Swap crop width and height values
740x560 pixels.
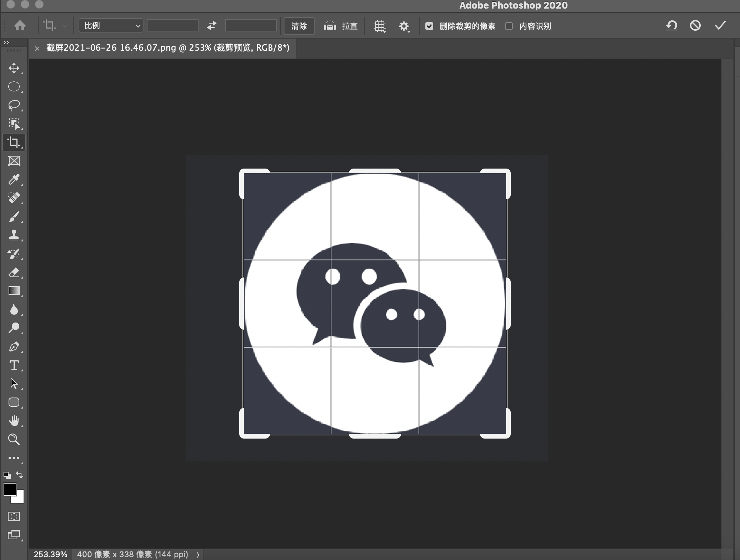point(212,25)
